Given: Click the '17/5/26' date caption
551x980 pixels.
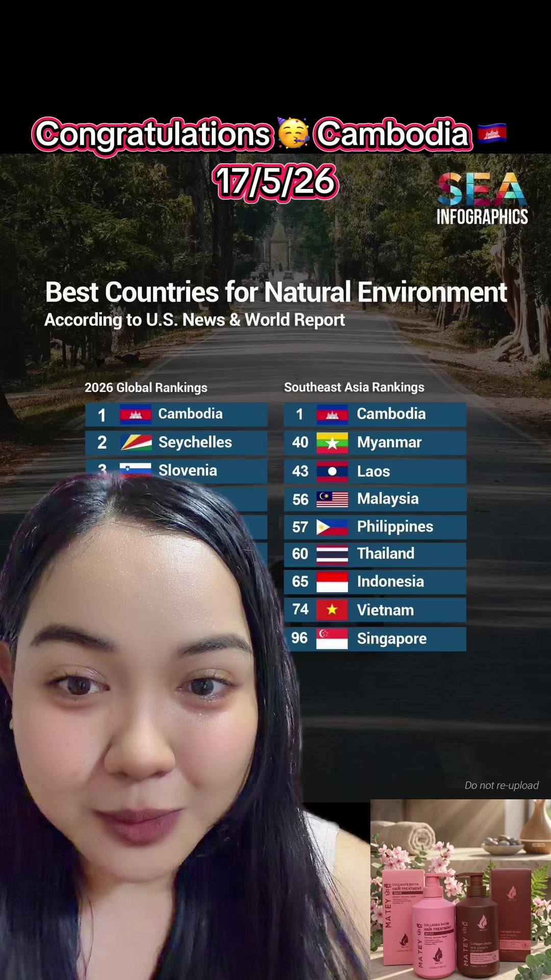Looking at the screenshot, I should (275, 182).
